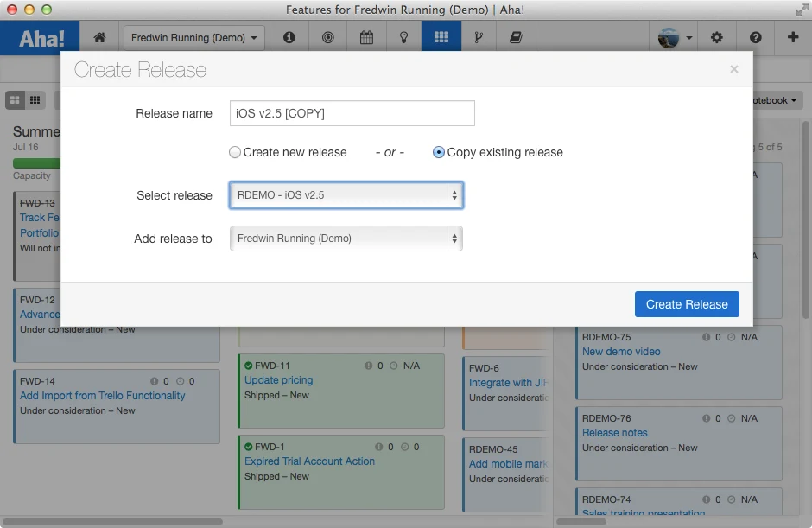The width and height of the screenshot is (812, 528).
Task: Click the fullscreen arrows in title bar
Action: [802, 10]
